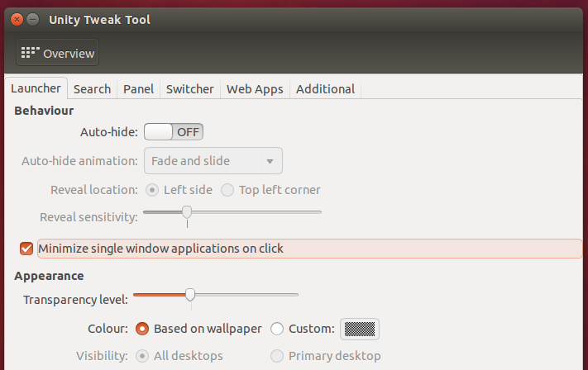Image resolution: width=588 pixels, height=370 pixels.
Task: Close the Unity Tweak Tool window
Action: [17, 19]
